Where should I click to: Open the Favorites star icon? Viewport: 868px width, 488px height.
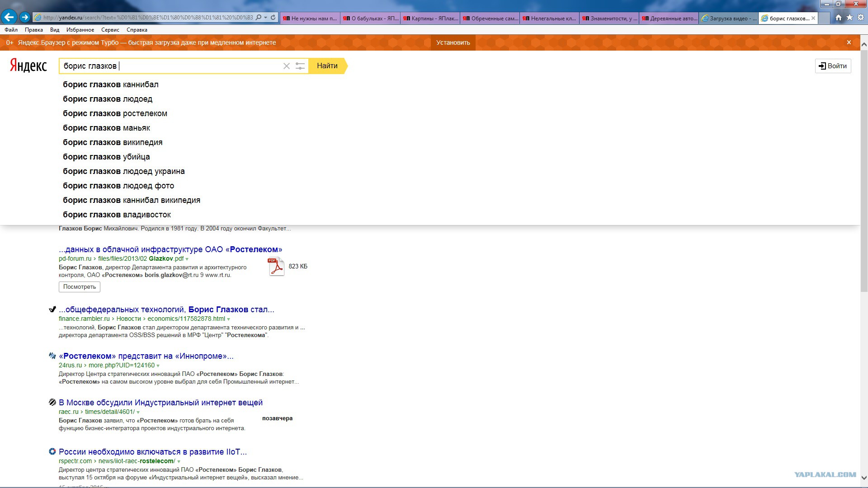coord(849,18)
